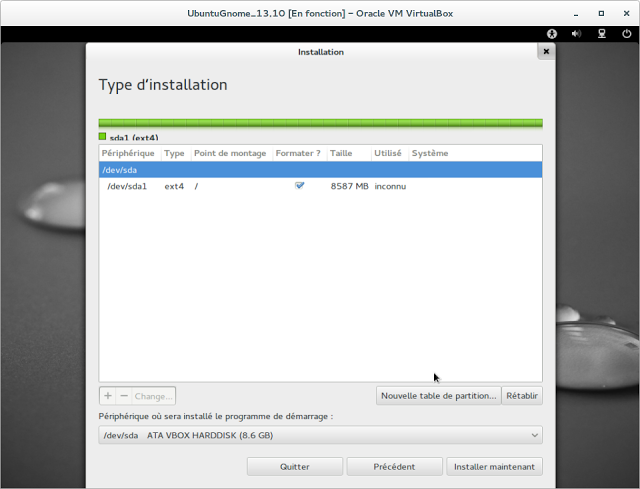Click the Quitter button
640x489 pixels.
click(295, 467)
